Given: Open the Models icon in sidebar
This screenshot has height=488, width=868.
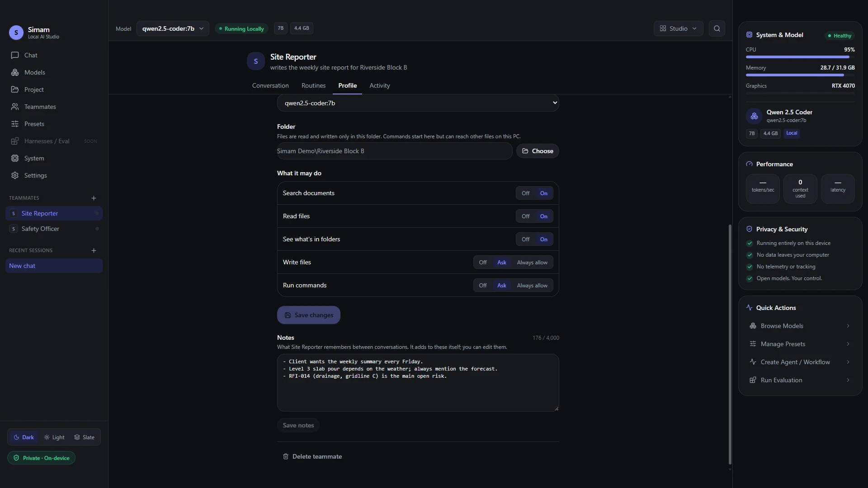Looking at the screenshot, I should point(15,72).
